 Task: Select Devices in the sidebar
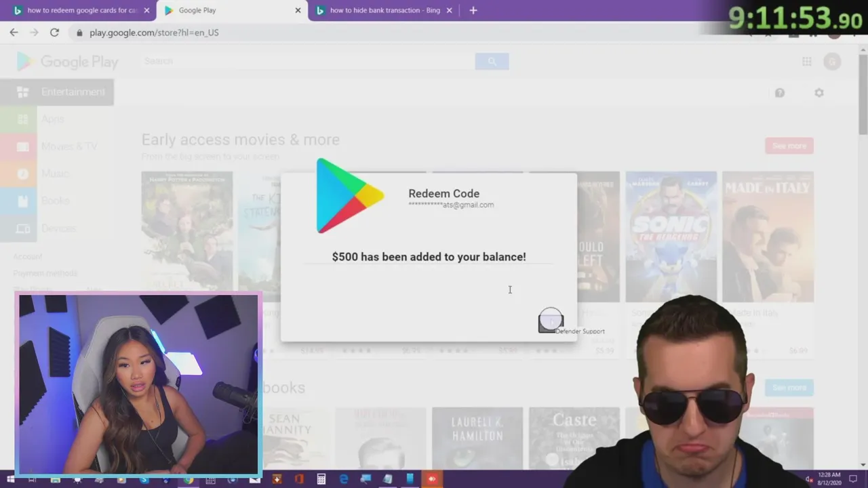coord(57,228)
